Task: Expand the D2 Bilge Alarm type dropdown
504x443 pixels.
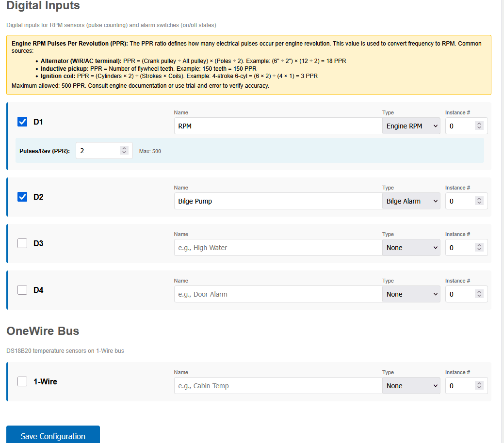Action: click(x=411, y=201)
